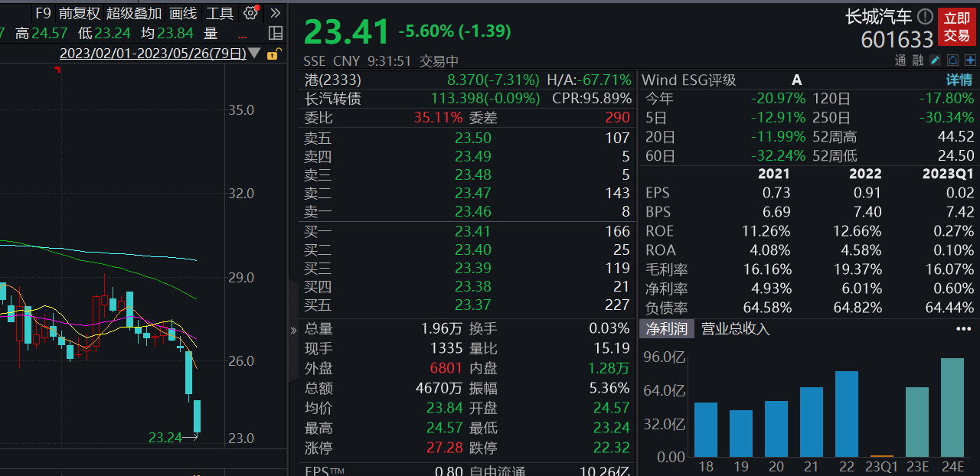Image resolution: width=980 pixels, height=476 pixels.
Task: Open the date range dropdown triangle
Action: click(x=254, y=54)
